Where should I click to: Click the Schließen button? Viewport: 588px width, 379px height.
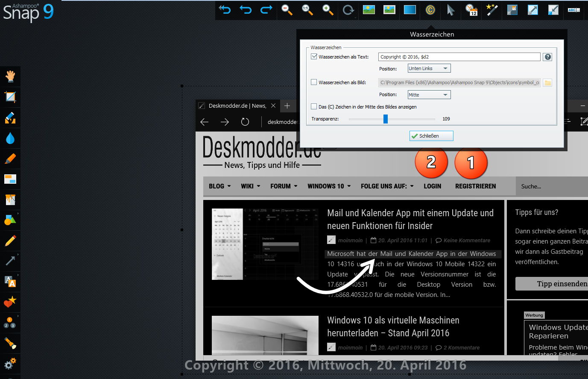[431, 136]
